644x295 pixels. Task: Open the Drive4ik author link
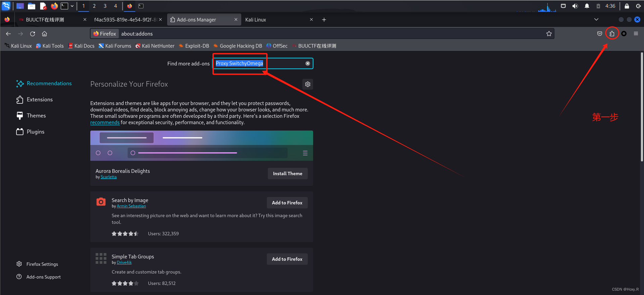124,263
